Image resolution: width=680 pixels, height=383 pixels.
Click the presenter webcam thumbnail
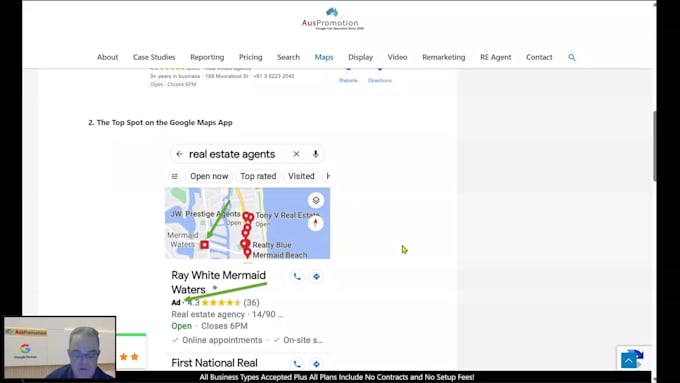[x=60, y=347]
